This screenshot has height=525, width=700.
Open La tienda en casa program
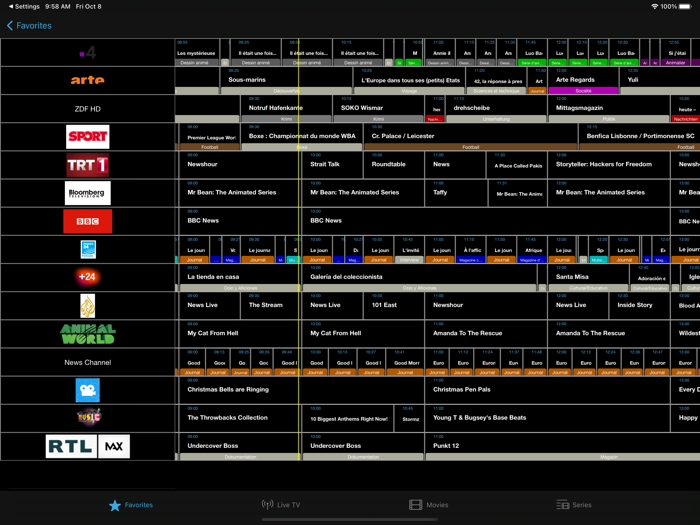pos(240,277)
